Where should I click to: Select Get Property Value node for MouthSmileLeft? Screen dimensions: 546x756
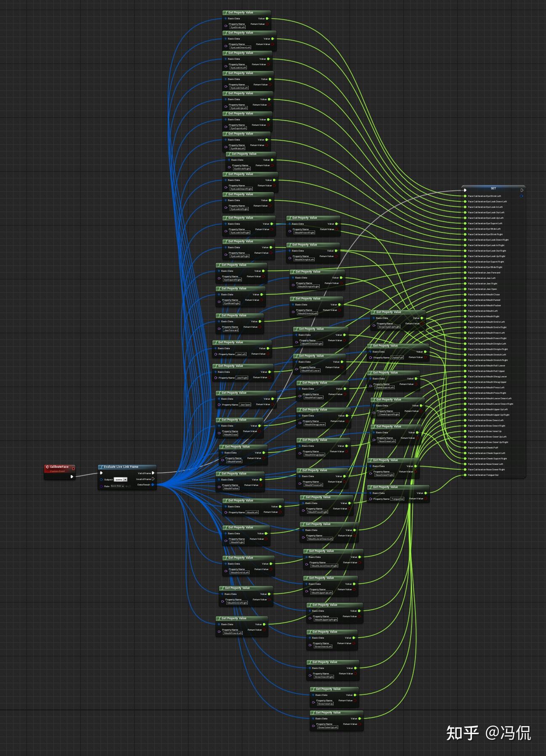[x=249, y=565]
